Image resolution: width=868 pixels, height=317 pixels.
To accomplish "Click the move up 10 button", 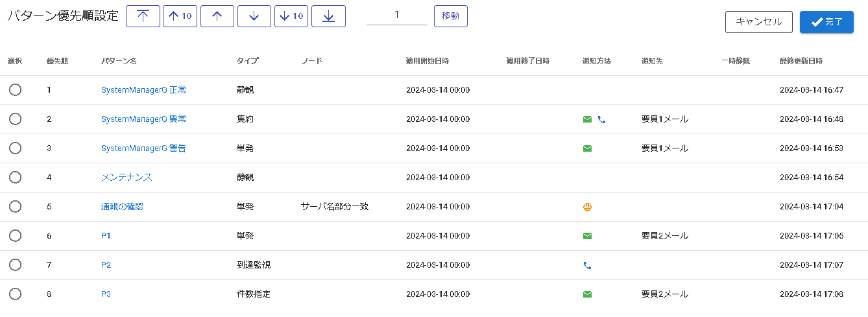I will point(180,16).
